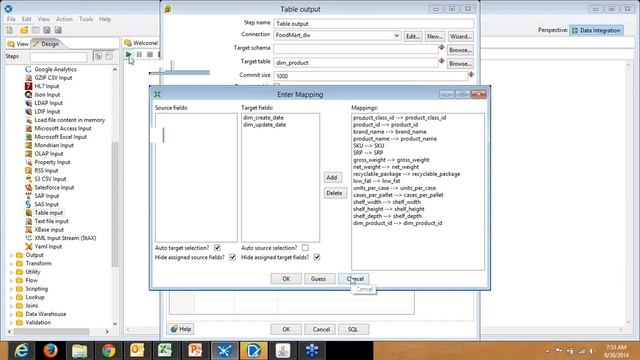Select the Mondrian Input step icon
640x360 pixels.
[x=28, y=145]
